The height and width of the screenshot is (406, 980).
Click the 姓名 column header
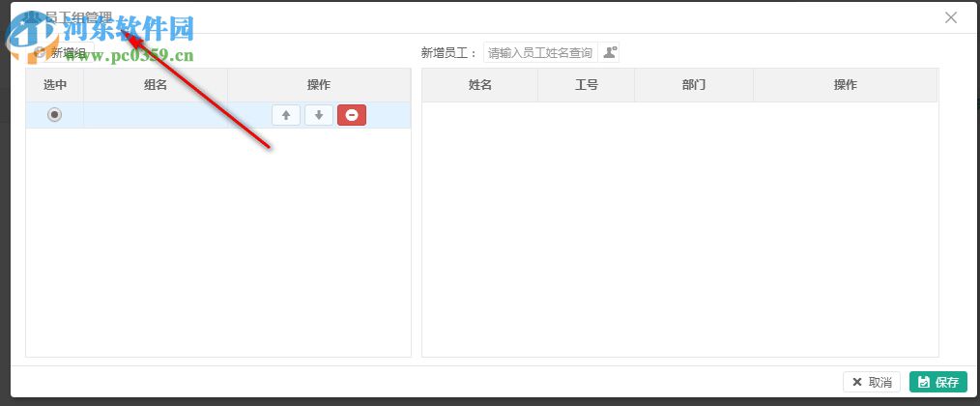pyautogui.click(x=480, y=85)
